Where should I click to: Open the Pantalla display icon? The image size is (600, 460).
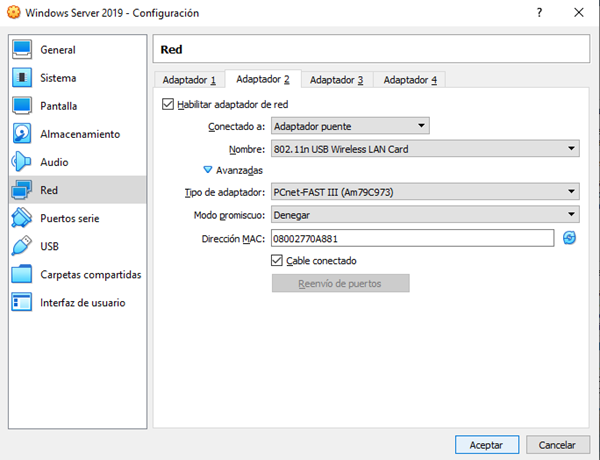click(22, 106)
